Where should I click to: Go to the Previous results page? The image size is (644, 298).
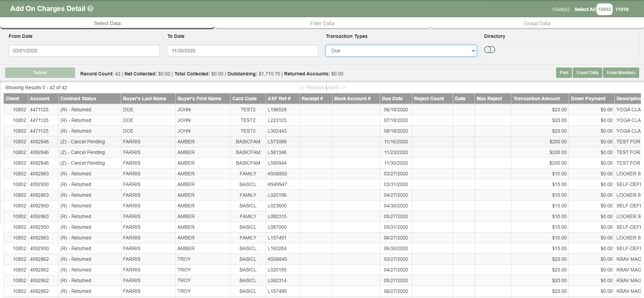(x=312, y=88)
